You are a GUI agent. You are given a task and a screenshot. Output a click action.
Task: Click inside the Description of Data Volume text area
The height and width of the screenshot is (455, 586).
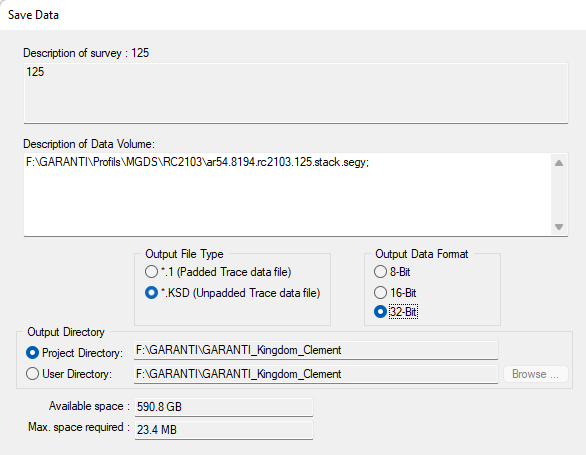(x=287, y=194)
